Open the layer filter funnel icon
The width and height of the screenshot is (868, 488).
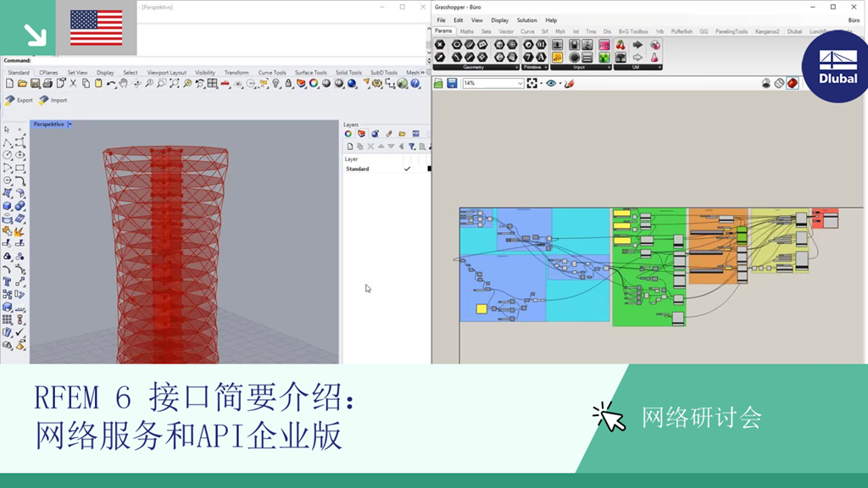click(x=412, y=146)
